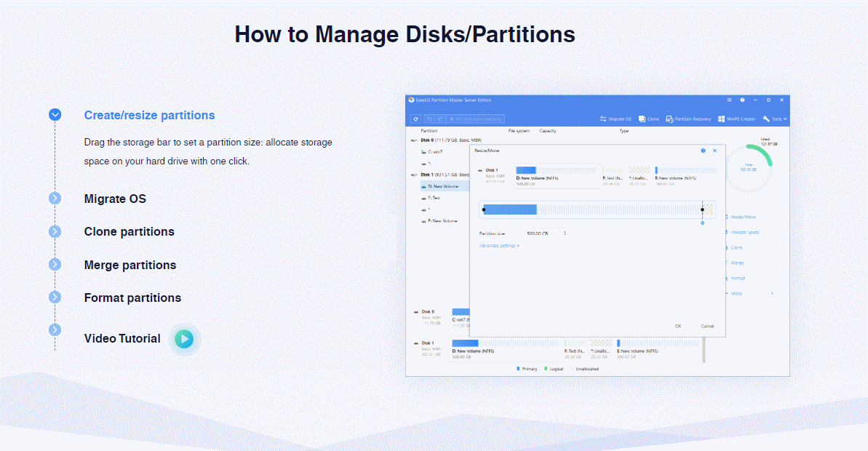Click the E: New Volume block in dialog disk map

(x=685, y=170)
